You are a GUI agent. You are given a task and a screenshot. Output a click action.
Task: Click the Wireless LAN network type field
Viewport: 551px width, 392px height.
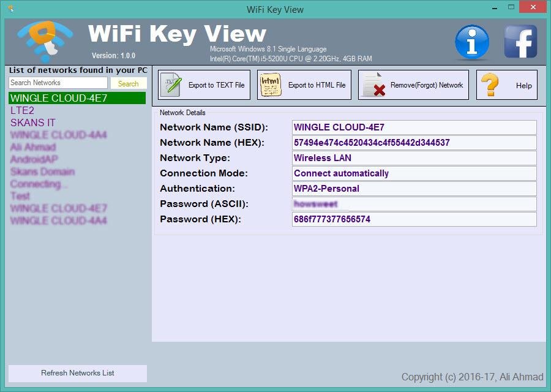click(x=414, y=158)
